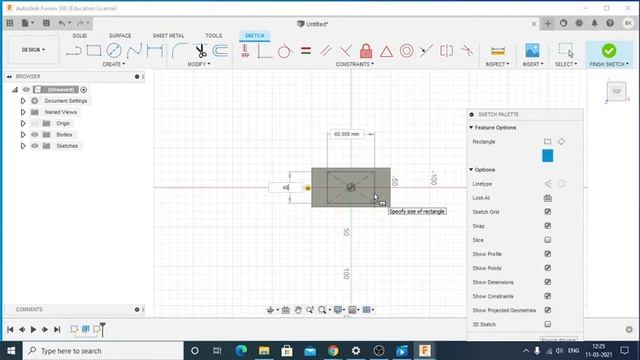Apply Collinear constraint
This screenshot has height=360, width=640.
pos(426,51)
